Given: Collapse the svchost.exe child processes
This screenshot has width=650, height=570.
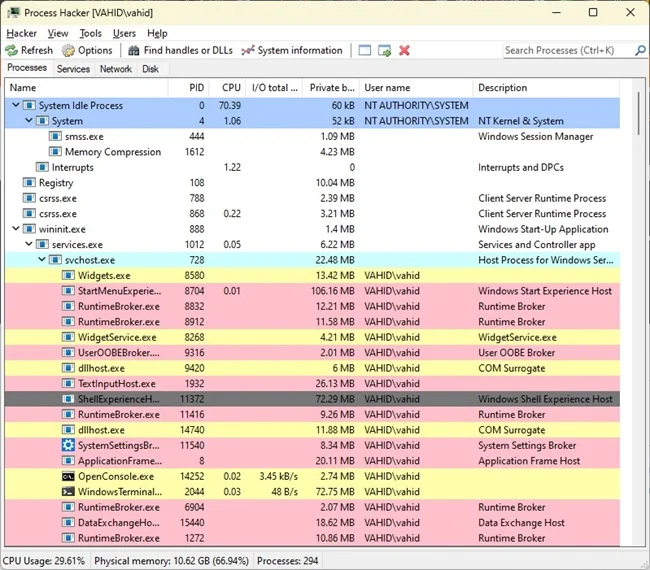Looking at the screenshot, I should (42, 260).
